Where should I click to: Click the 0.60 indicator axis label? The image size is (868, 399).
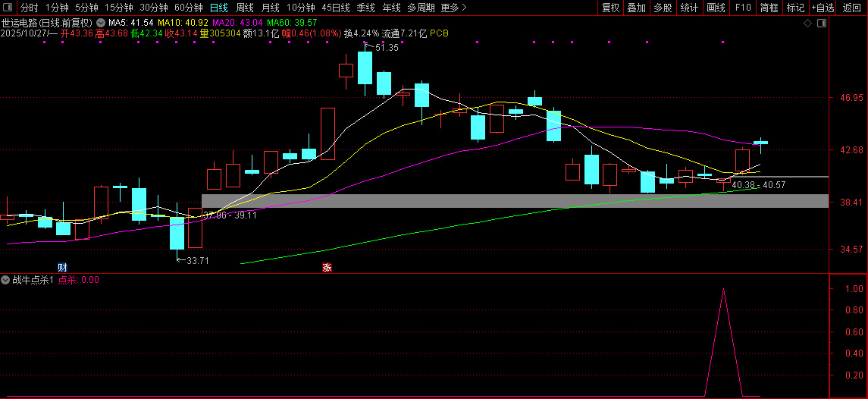click(x=854, y=332)
